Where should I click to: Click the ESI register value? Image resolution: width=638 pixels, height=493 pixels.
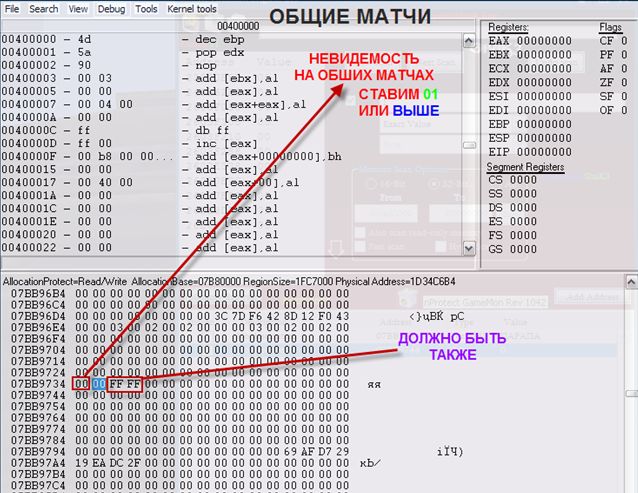click(x=544, y=96)
